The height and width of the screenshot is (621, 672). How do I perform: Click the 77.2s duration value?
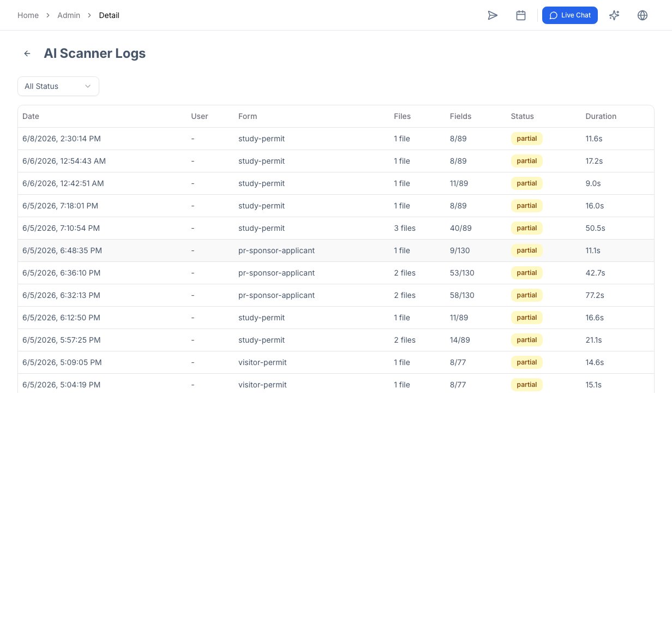point(595,295)
